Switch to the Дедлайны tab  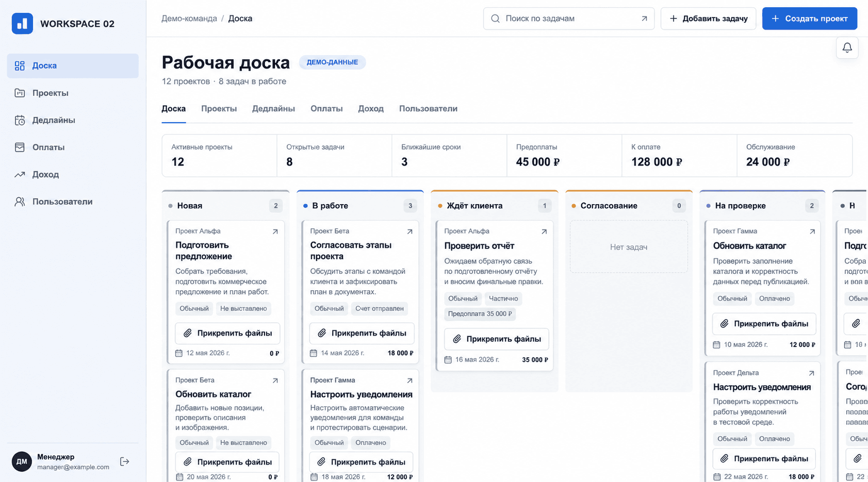tap(273, 109)
